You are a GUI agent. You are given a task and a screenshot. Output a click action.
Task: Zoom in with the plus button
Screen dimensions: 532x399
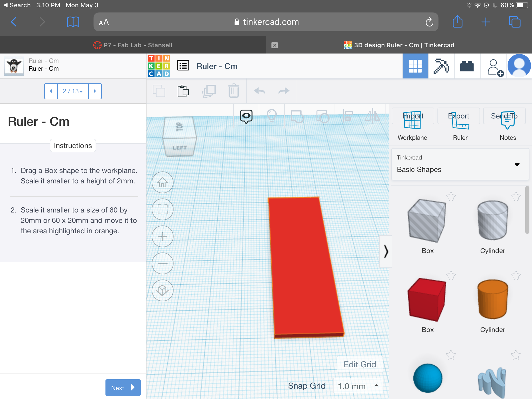coord(163,236)
